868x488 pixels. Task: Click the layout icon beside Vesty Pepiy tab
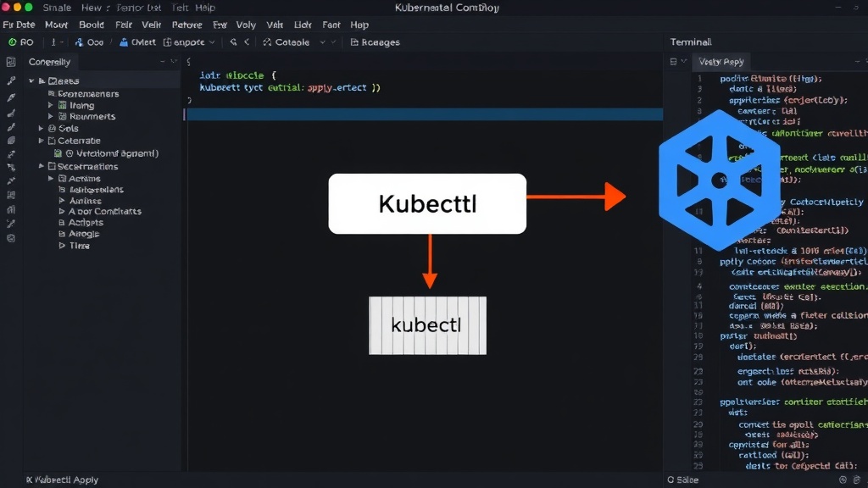(673, 61)
